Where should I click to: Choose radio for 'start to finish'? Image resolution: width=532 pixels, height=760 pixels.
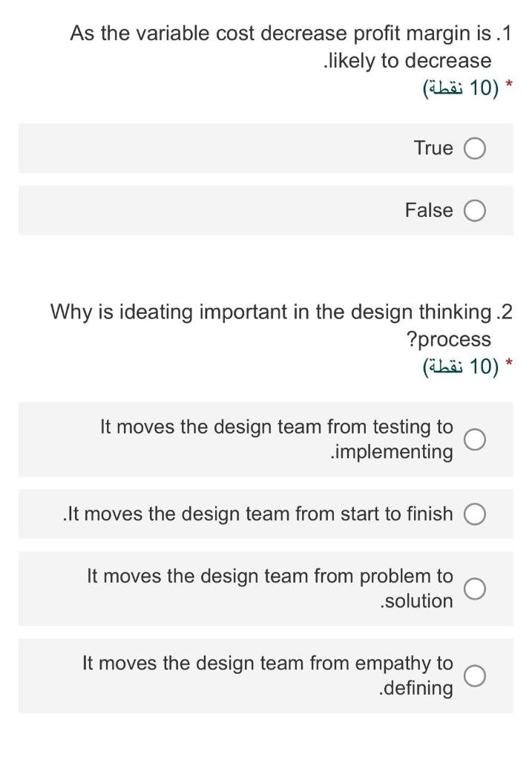point(475,514)
